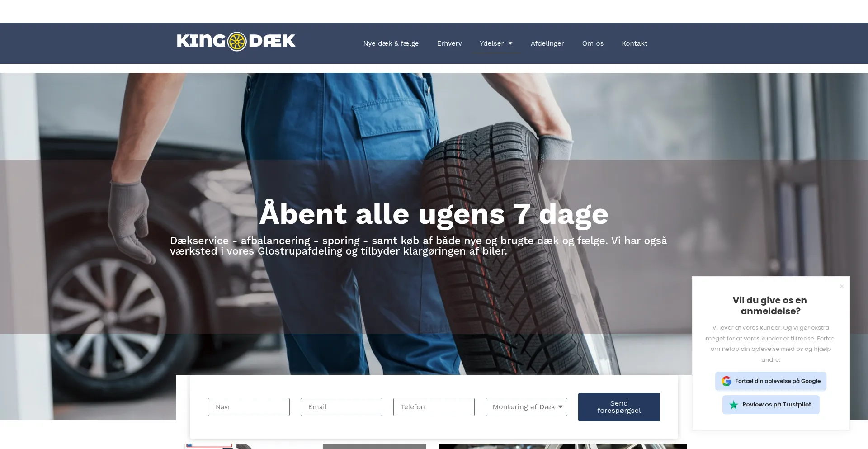Screen dimensions: 868x449
Task: Close the review popup
Action: [x=842, y=286]
